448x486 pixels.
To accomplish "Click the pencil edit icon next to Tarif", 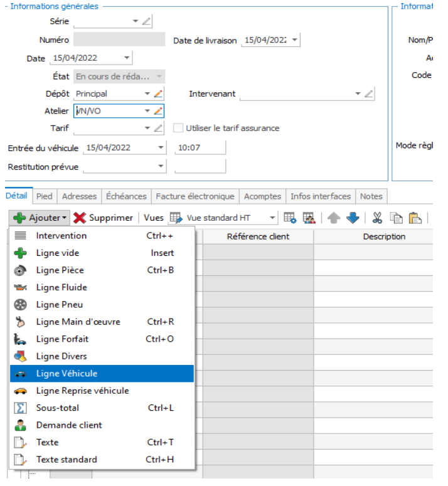I will pos(158,128).
